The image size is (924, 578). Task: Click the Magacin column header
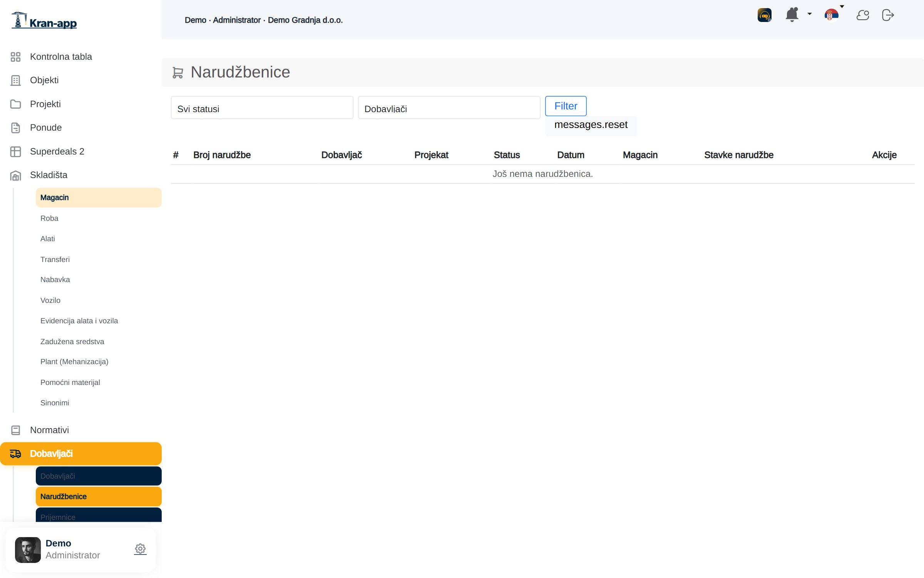[640, 155]
